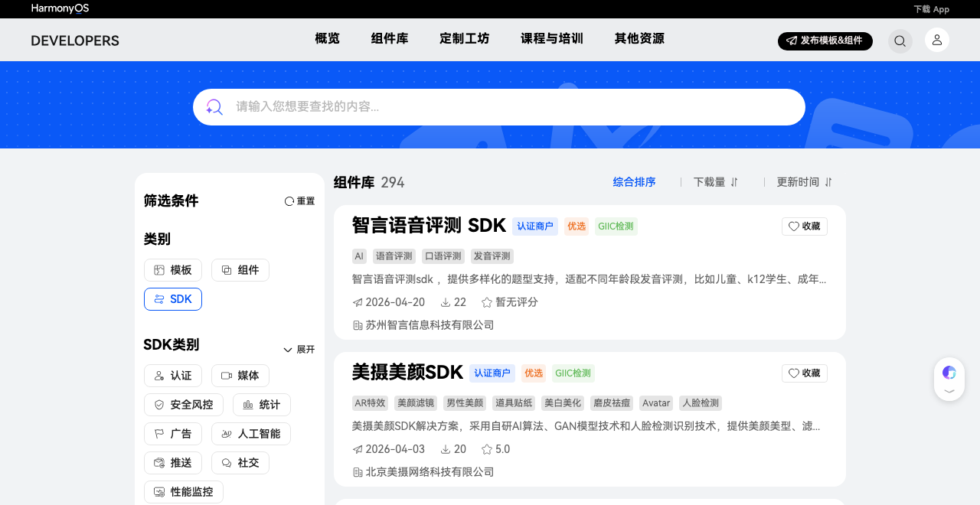Click download count icon showing 20
Viewport: 980px width, 505px height.
(x=446, y=450)
